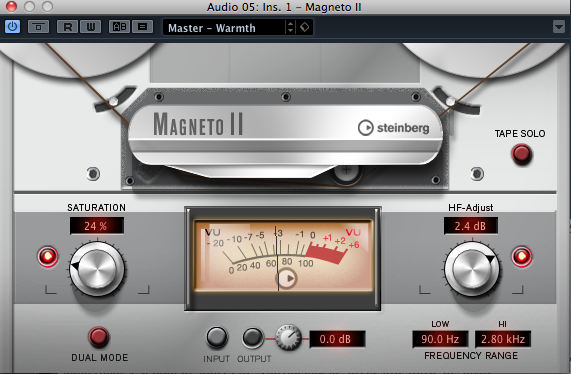
Task: Click the copy A to B settings button
Action: (142, 27)
